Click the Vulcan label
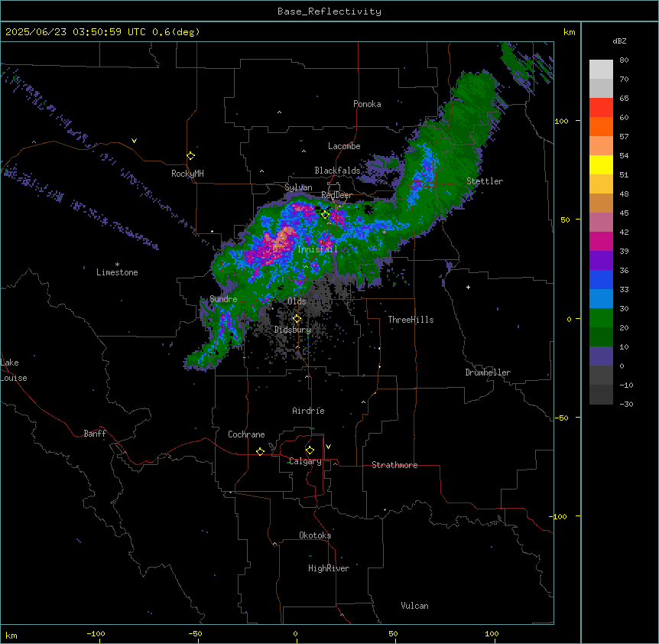 pyautogui.click(x=414, y=606)
